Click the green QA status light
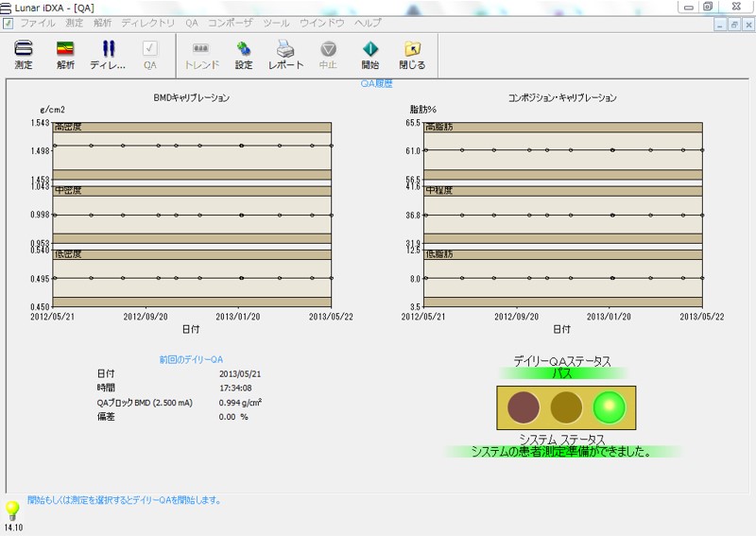 610,407
